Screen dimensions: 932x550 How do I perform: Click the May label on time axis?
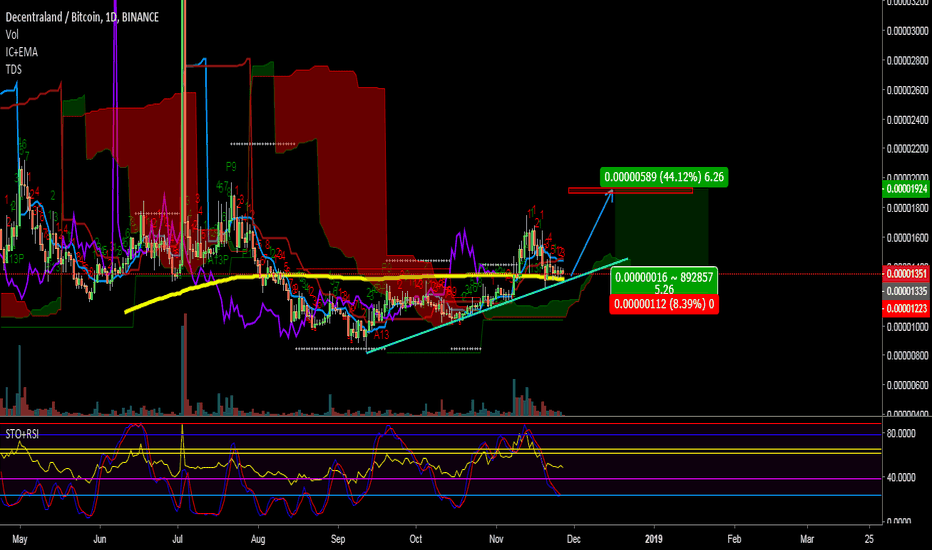coord(20,539)
